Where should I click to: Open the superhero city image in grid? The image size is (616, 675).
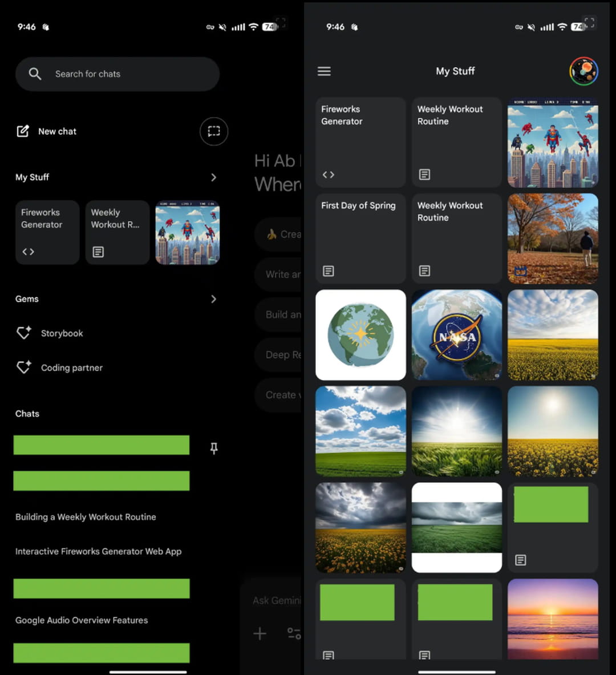[x=553, y=142]
